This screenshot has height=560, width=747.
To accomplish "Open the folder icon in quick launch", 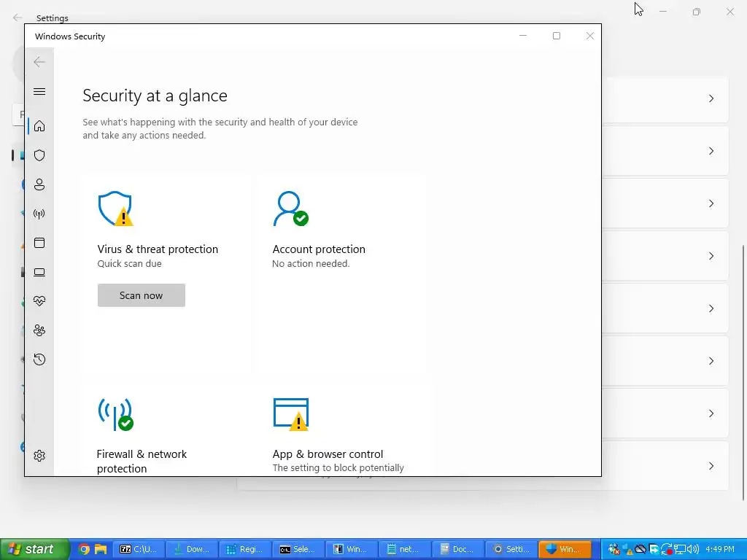I will (x=101, y=549).
